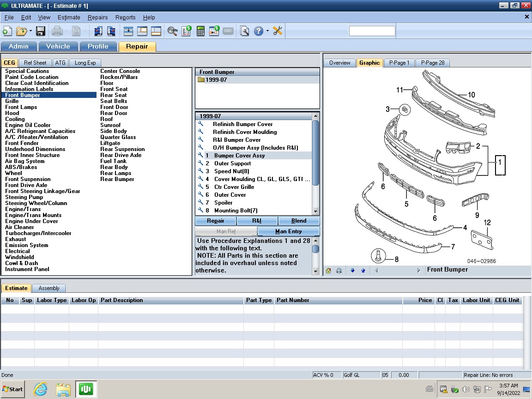
Task: Open the crossed tools preferences icon
Action: coord(278,31)
